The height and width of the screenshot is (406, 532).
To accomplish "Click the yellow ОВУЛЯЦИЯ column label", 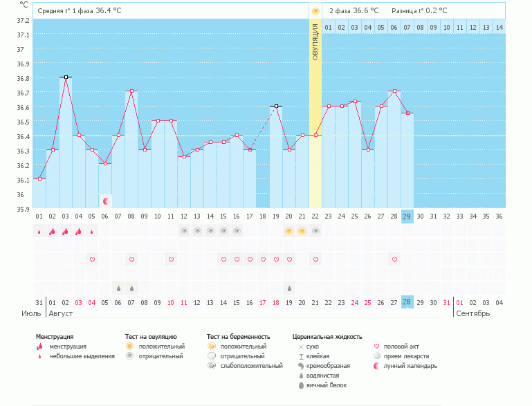I will point(315,43).
